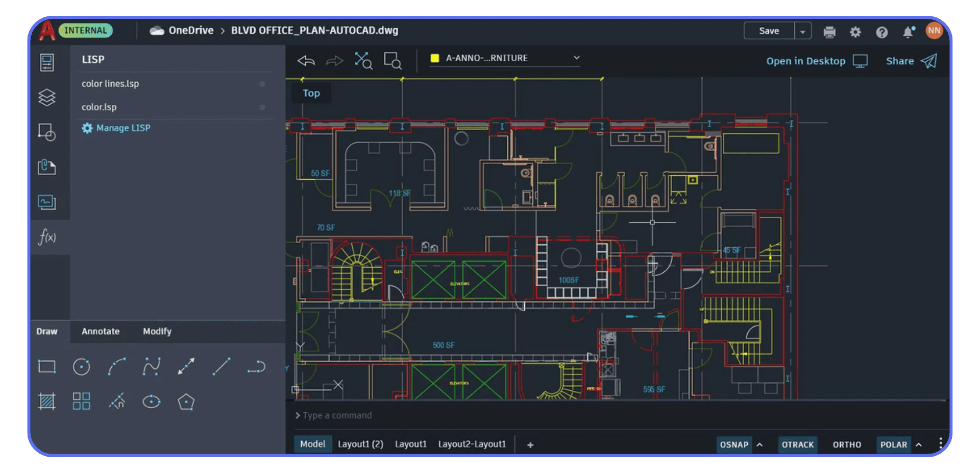The height and width of the screenshot is (471, 980).
Task: Open the Layout2-Layout1 tab
Action: (x=472, y=444)
